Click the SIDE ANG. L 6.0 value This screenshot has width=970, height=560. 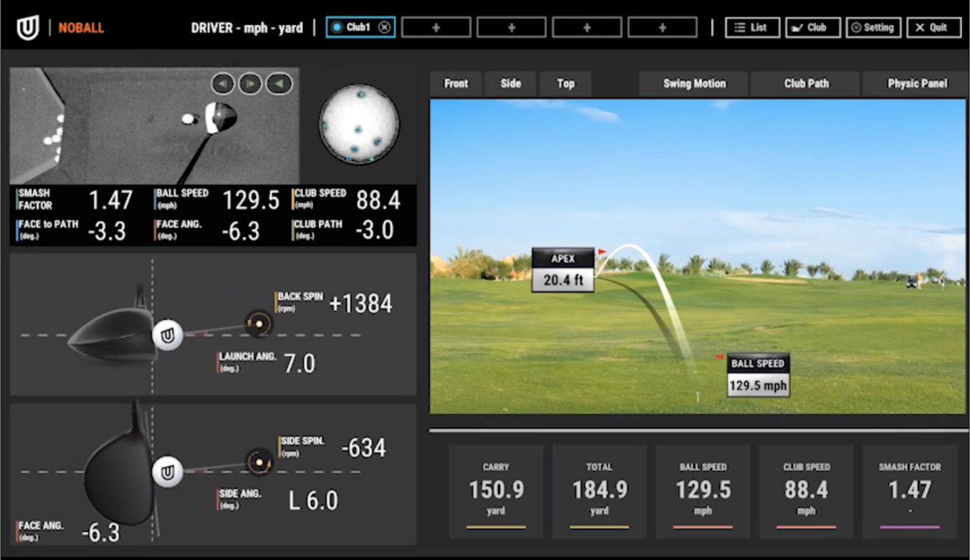pyautogui.click(x=313, y=501)
